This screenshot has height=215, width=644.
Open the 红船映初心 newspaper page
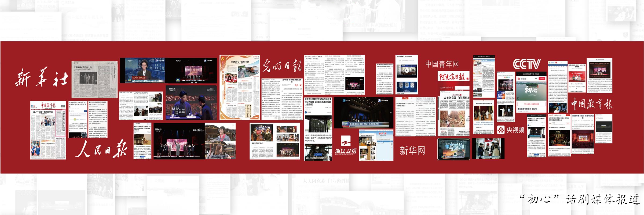(240, 87)
